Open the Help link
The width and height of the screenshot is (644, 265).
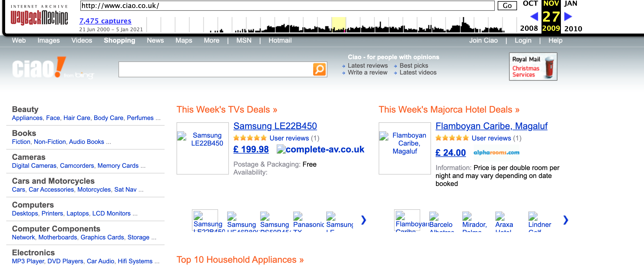click(x=555, y=40)
